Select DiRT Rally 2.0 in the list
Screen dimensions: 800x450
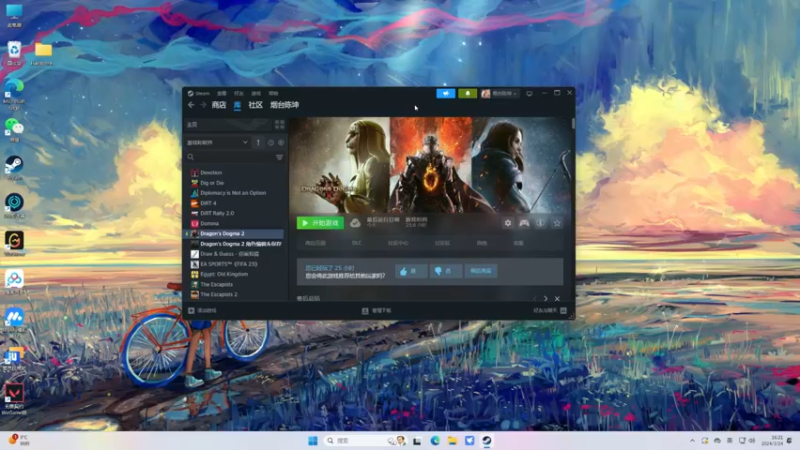(217, 214)
